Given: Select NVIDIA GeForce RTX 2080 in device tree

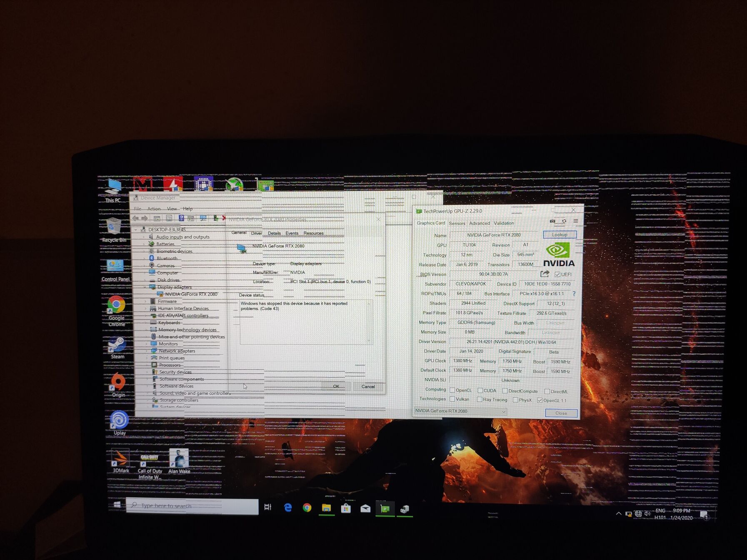Looking at the screenshot, I should 191,294.
